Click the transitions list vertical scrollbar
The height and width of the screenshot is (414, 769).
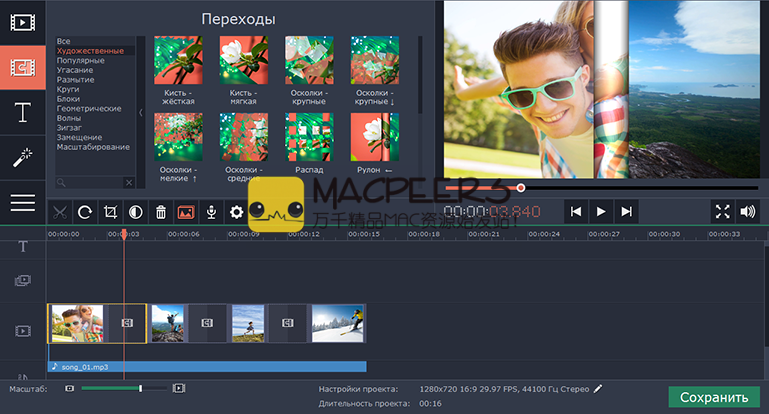pyautogui.click(x=420, y=75)
